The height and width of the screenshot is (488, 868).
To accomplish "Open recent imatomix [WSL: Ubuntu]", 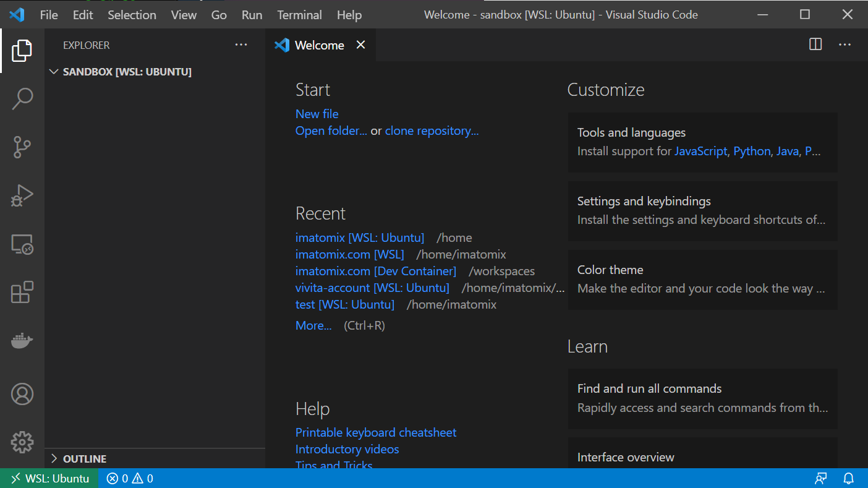I will pos(360,238).
